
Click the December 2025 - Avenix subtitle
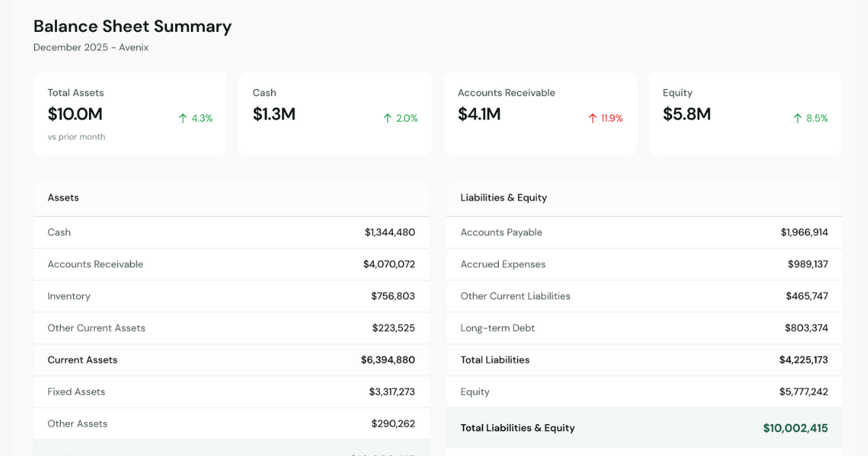point(91,47)
